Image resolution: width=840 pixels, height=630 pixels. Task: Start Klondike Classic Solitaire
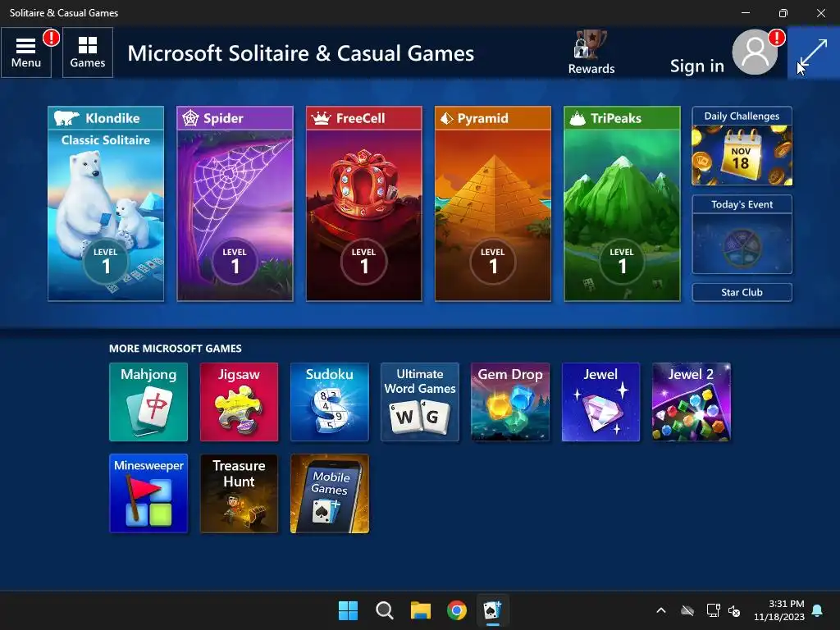pyautogui.click(x=106, y=203)
